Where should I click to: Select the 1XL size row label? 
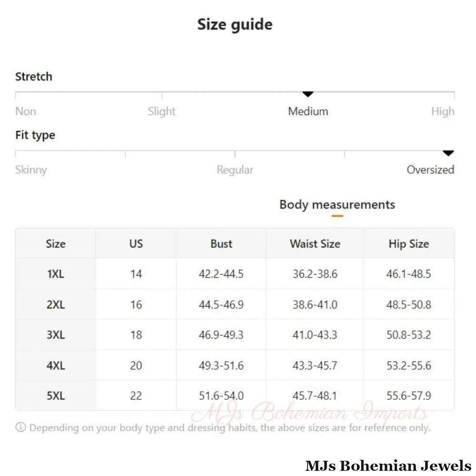(x=55, y=274)
